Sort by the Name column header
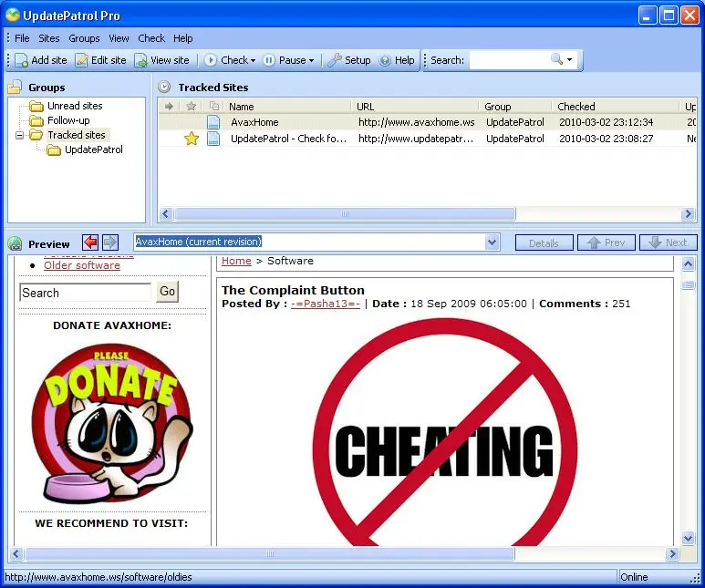This screenshot has height=588, width=705. coord(288,107)
